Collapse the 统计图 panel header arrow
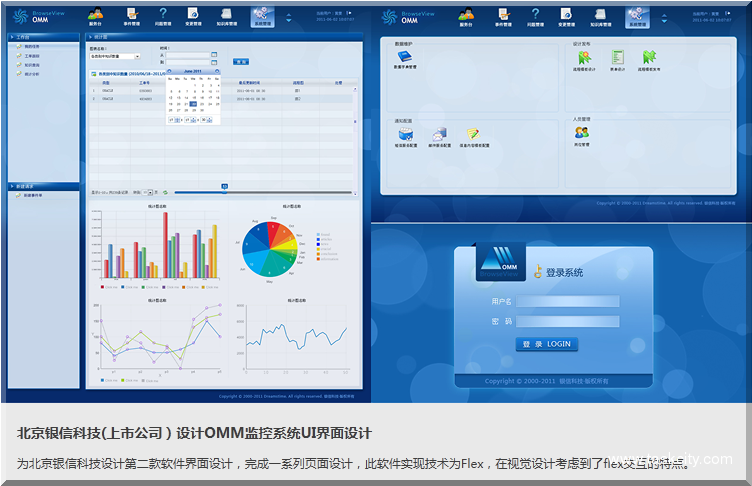 90,37
